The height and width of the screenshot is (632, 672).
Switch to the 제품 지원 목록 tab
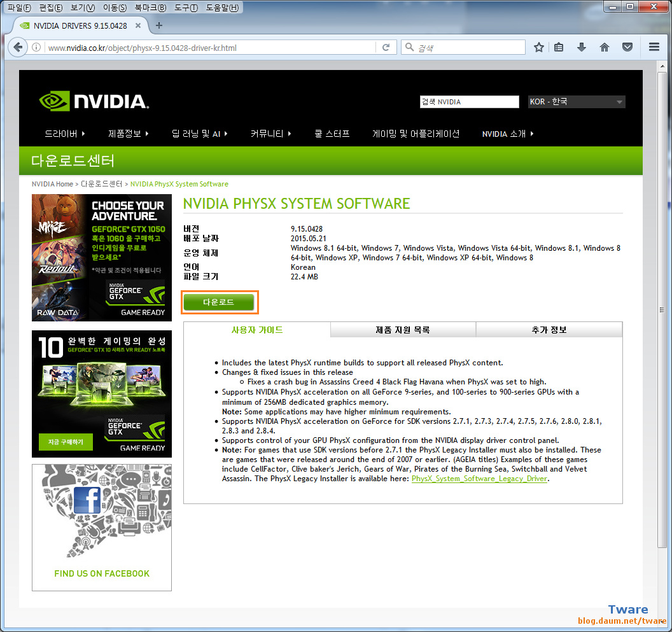coord(403,330)
